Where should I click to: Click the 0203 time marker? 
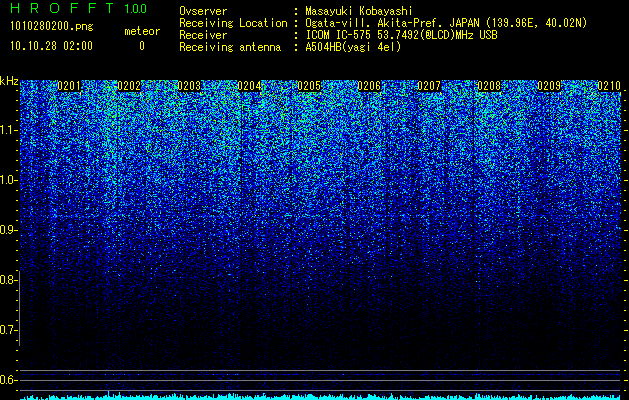coord(189,86)
